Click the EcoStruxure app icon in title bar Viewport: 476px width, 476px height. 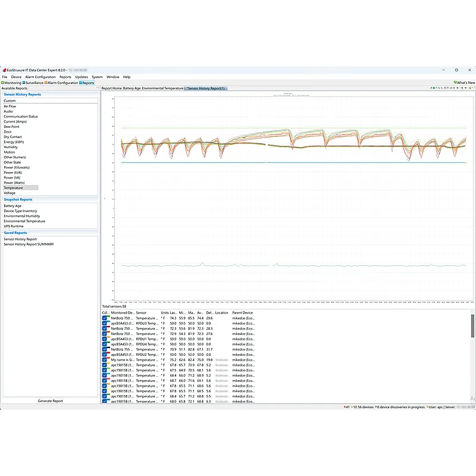(x=4, y=70)
